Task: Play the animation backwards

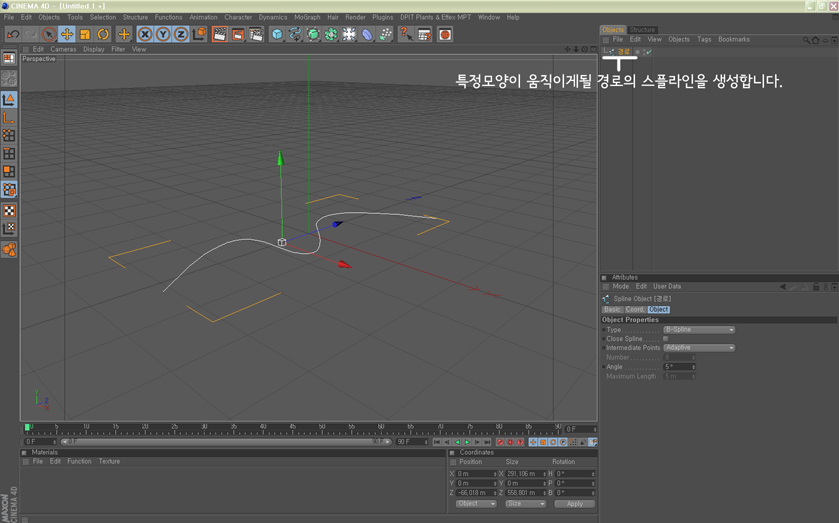Action: [457, 442]
